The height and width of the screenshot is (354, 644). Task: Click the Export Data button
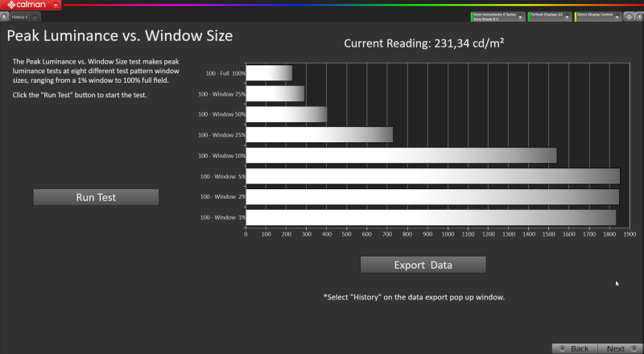tap(423, 265)
